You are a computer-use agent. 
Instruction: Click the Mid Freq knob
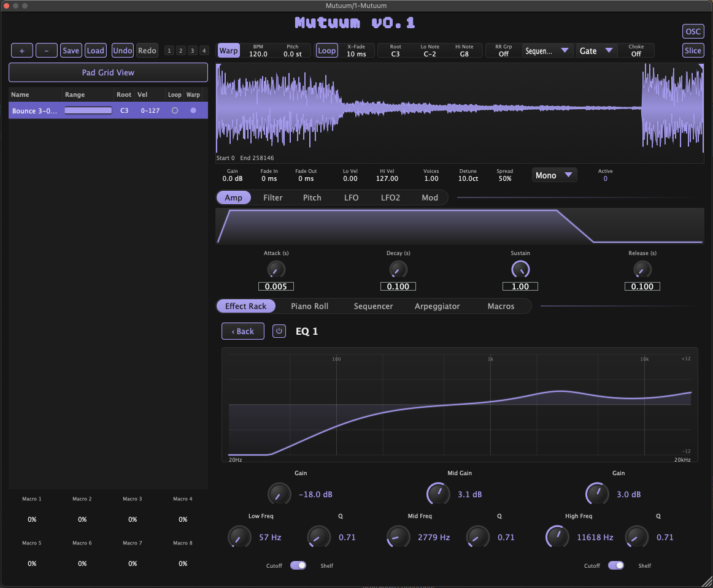tap(398, 537)
